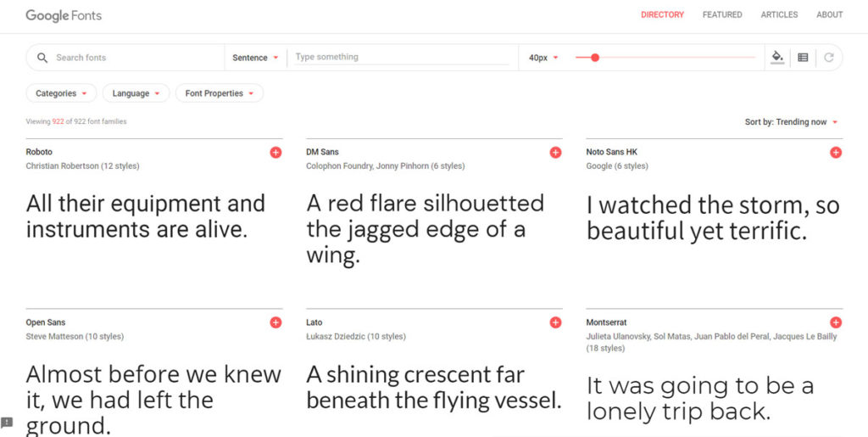Add DM Sans font with plus icon

pyautogui.click(x=555, y=153)
